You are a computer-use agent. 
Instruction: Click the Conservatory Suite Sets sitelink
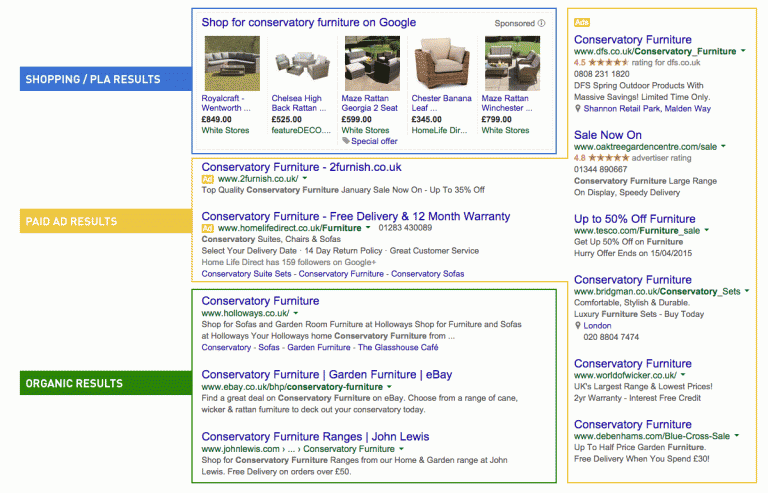coord(246,274)
